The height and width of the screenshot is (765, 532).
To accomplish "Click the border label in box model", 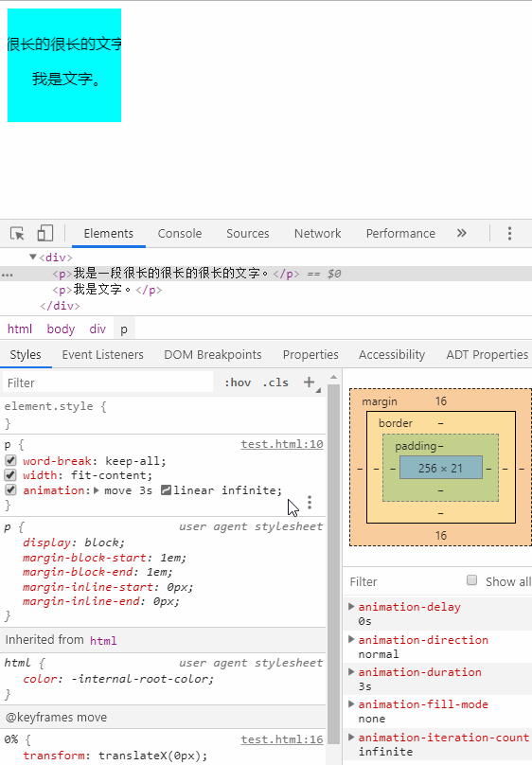I will pos(396,423).
